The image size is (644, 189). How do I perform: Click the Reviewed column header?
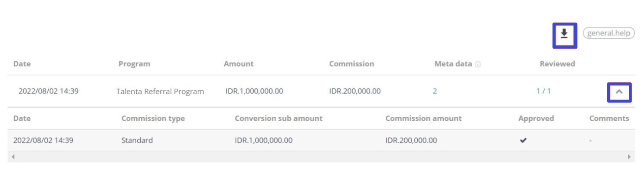coord(557,64)
